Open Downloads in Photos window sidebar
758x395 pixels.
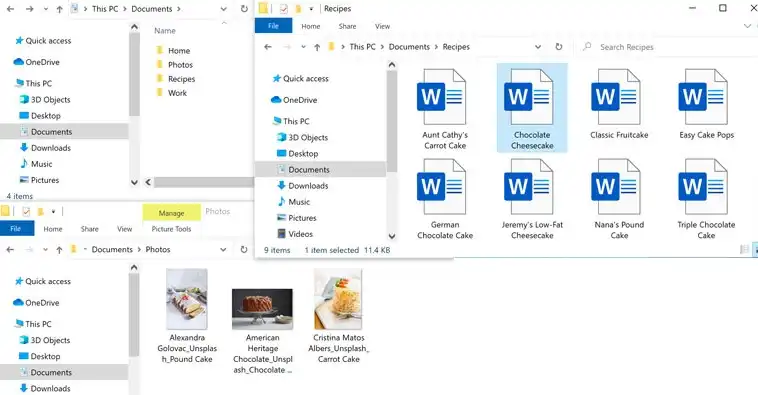click(45, 388)
